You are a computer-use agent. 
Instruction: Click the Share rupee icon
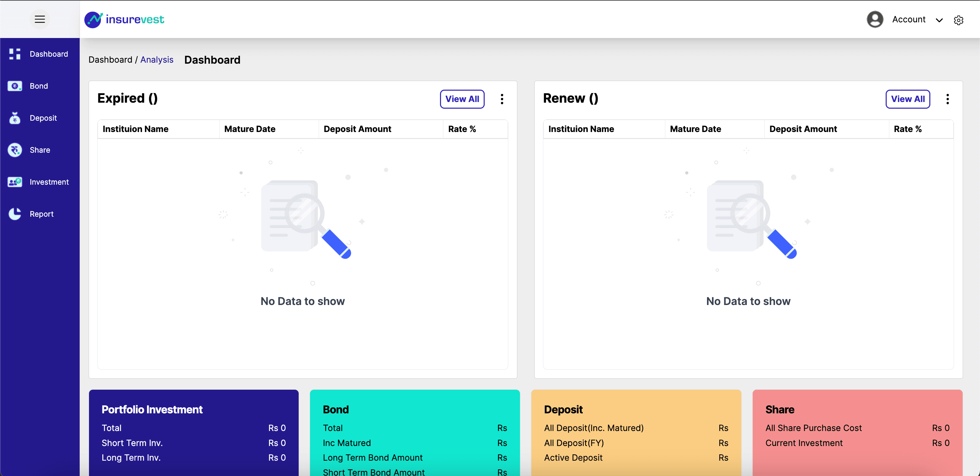pyautogui.click(x=15, y=150)
